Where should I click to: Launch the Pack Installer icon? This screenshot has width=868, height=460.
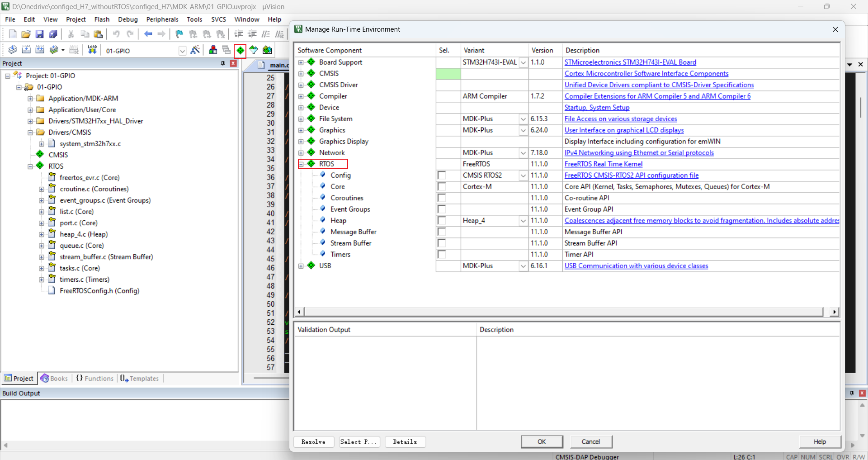click(x=267, y=50)
